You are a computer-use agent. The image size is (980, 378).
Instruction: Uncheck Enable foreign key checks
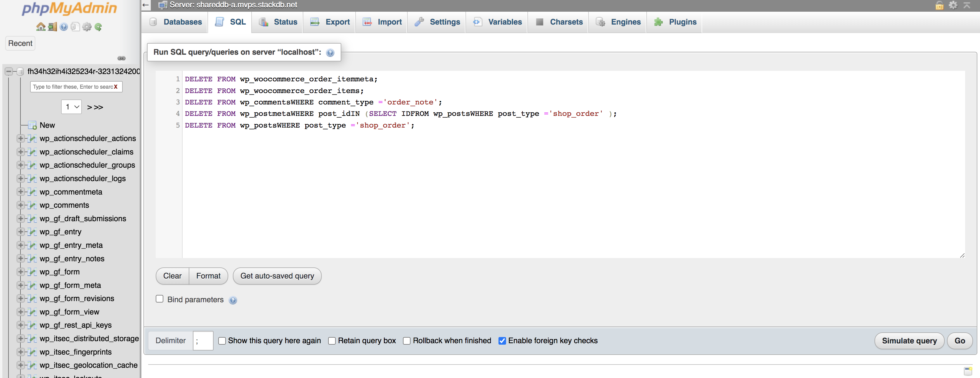coord(502,341)
